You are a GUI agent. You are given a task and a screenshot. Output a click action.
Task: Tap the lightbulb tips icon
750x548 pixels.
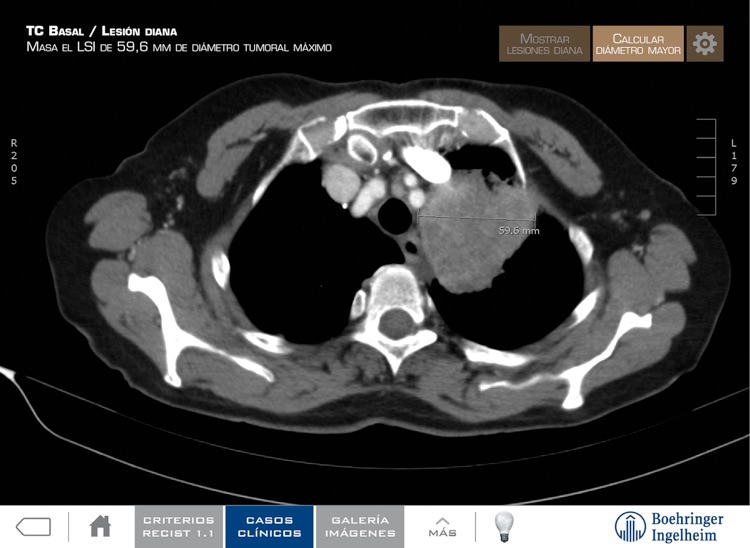[x=504, y=526]
